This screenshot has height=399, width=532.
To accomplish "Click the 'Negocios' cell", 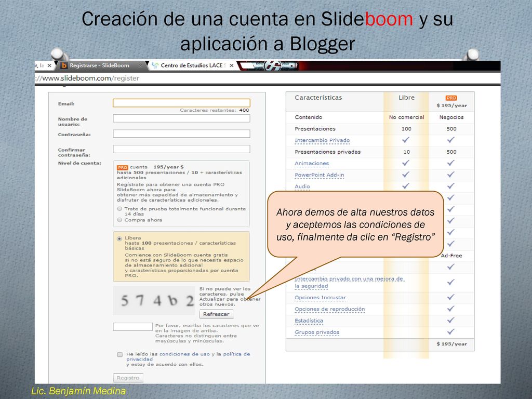I will pos(451,117).
